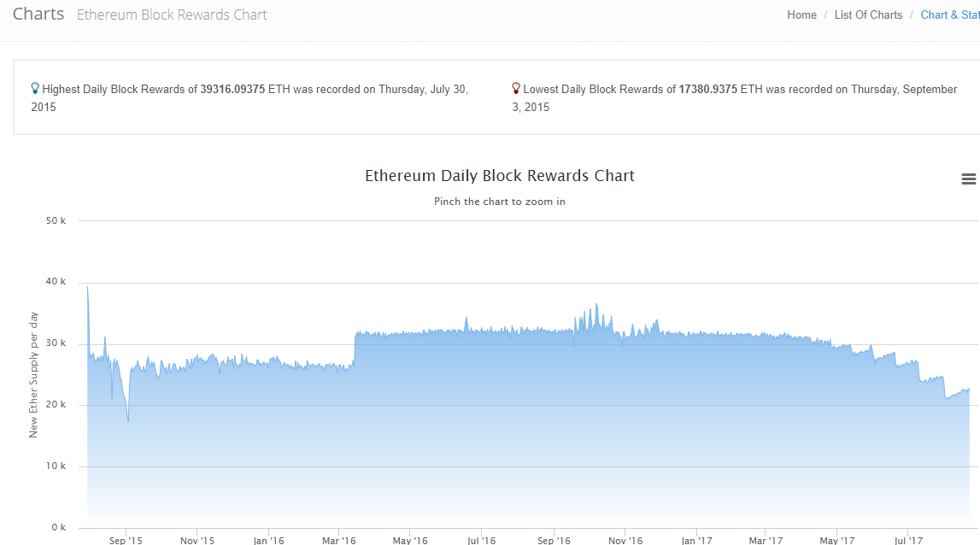
Task: Click the Charts page heading
Action: [38, 14]
